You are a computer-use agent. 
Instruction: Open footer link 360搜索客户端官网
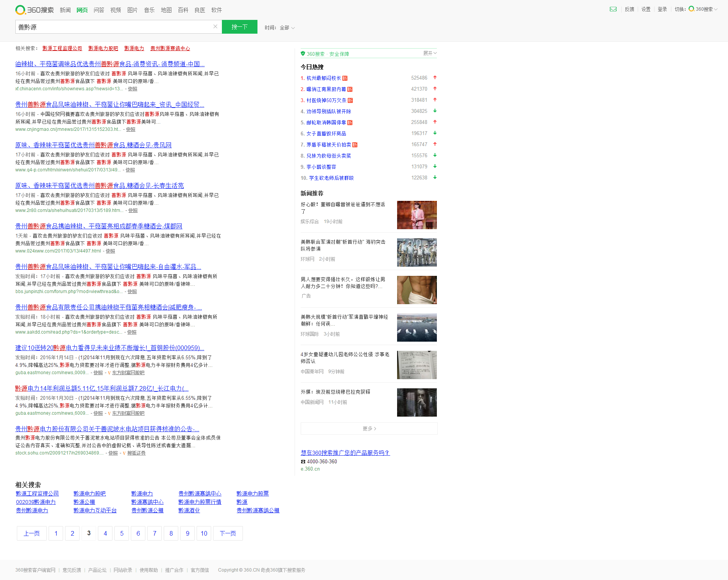click(35, 570)
